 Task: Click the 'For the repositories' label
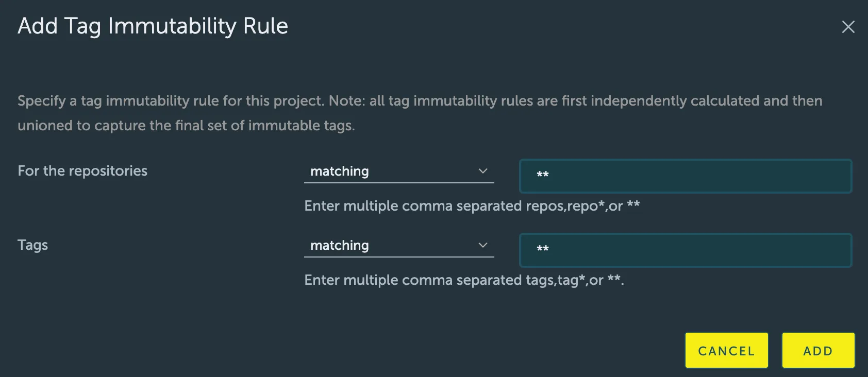click(82, 171)
